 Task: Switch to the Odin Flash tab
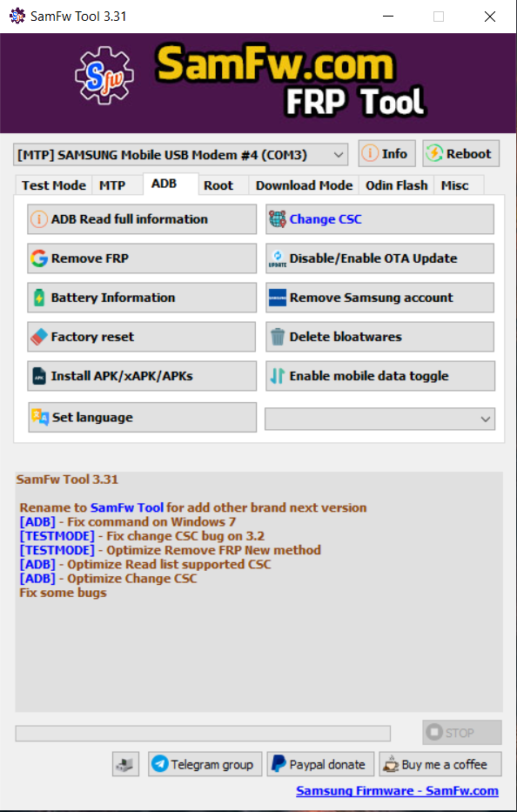point(397,185)
